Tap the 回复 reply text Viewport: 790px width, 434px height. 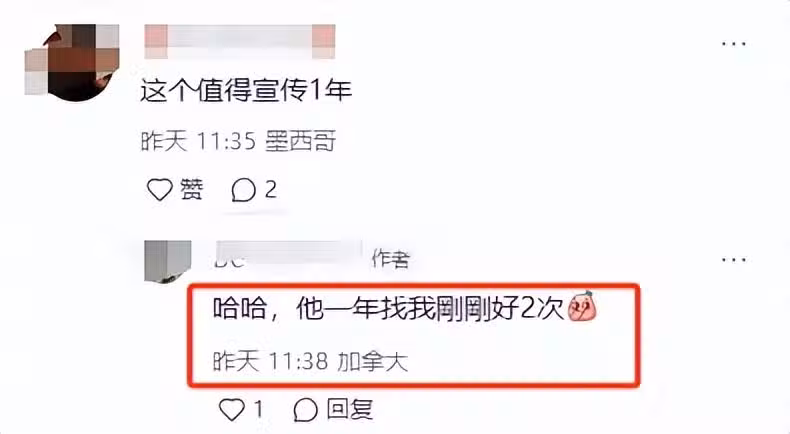(x=350, y=409)
